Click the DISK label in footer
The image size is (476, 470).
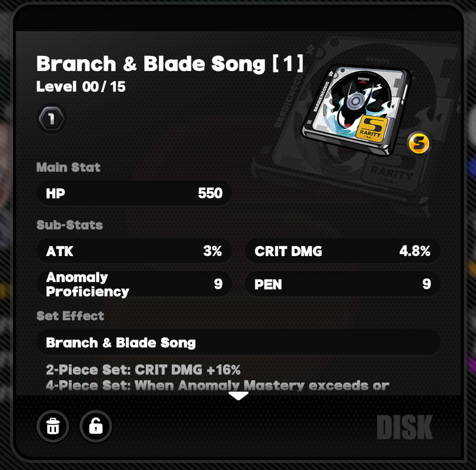pyautogui.click(x=405, y=427)
